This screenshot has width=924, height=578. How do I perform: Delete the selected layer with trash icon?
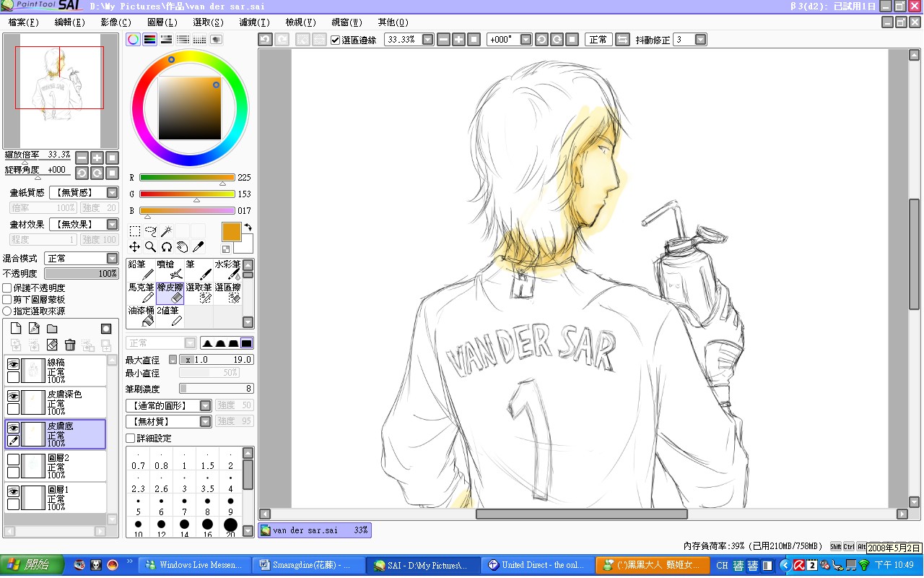70,345
